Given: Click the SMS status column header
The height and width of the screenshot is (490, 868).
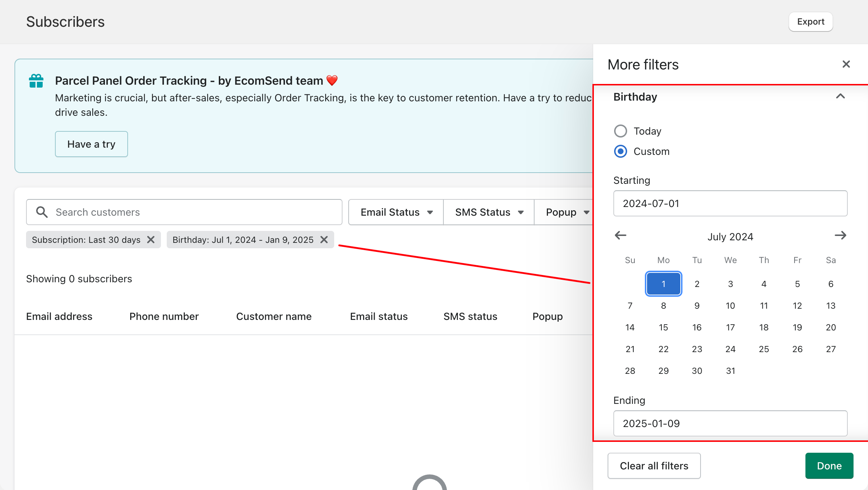Looking at the screenshot, I should point(470,316).
